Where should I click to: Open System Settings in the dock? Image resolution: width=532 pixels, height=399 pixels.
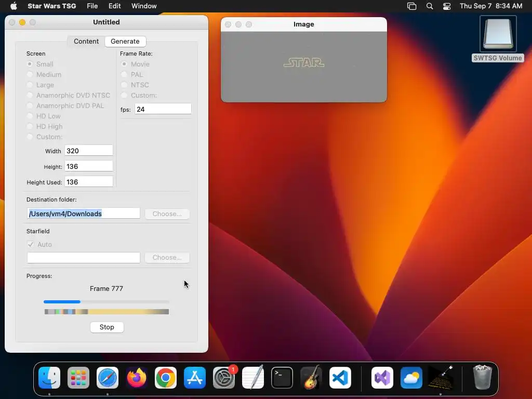pos(224,378)
